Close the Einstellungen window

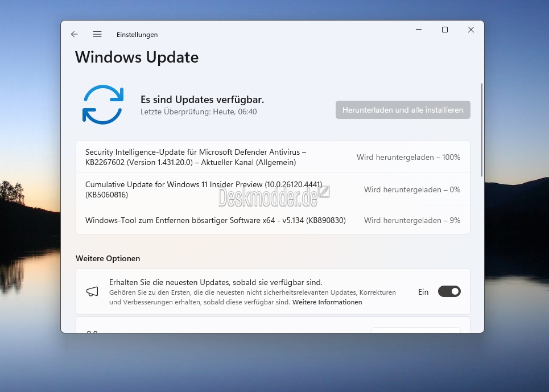[471, 30]
